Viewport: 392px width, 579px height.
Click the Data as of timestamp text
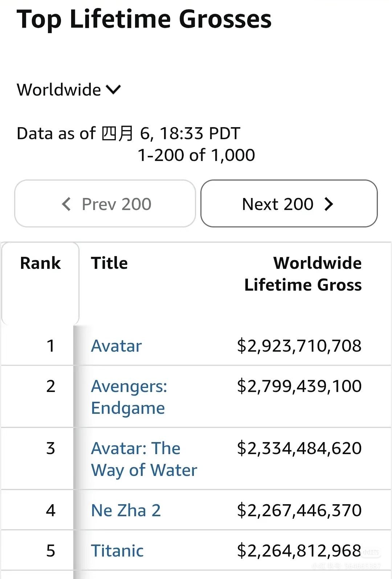point(128,134)
